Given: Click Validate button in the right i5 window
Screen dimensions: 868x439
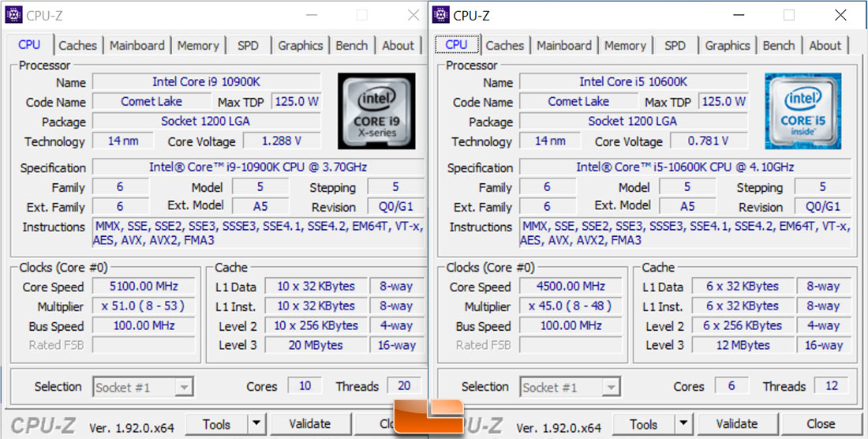Looking at the screenshot, I should (736, 424).
